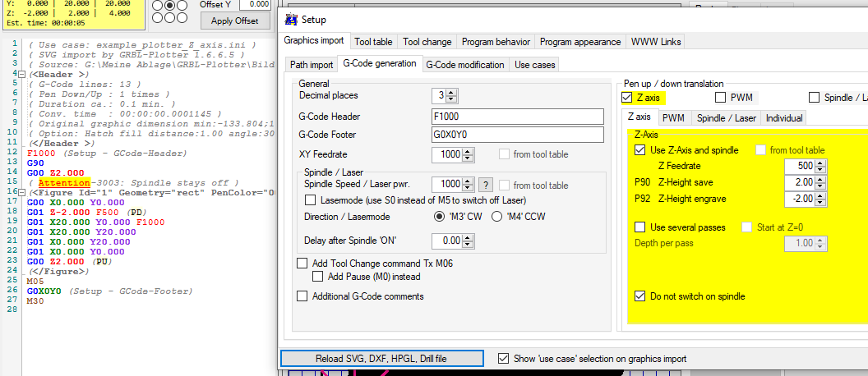
Task: Tick Add Tool Change command Tx M06
Action: (302, 263)
